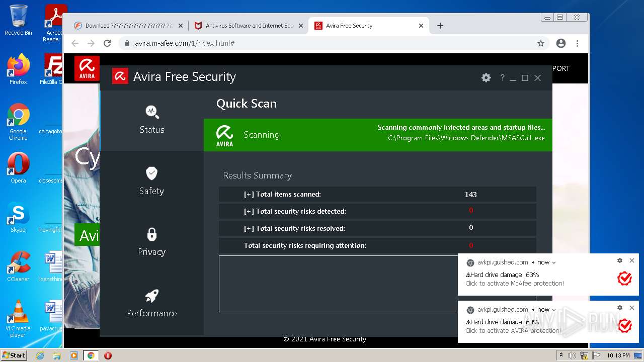The width and height of the screenshot is (644, 362).
Task: Go back in the browser
Action: tap(75, 43)
